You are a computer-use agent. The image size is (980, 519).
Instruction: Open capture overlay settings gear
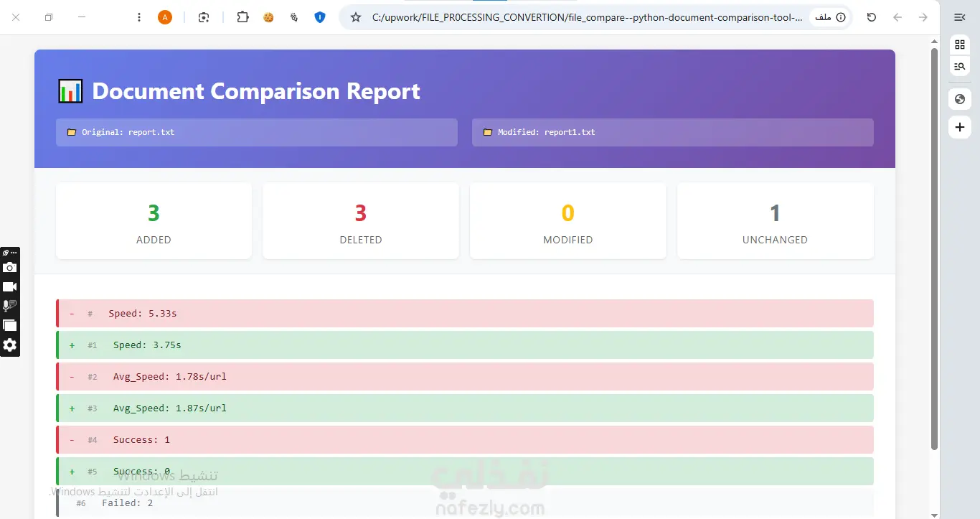9,345
